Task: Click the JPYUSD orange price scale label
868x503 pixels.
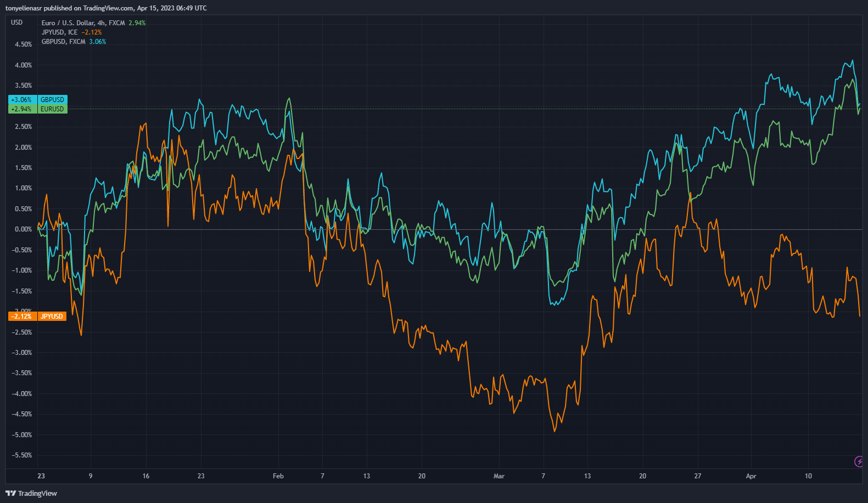Action: pos(52,317)
